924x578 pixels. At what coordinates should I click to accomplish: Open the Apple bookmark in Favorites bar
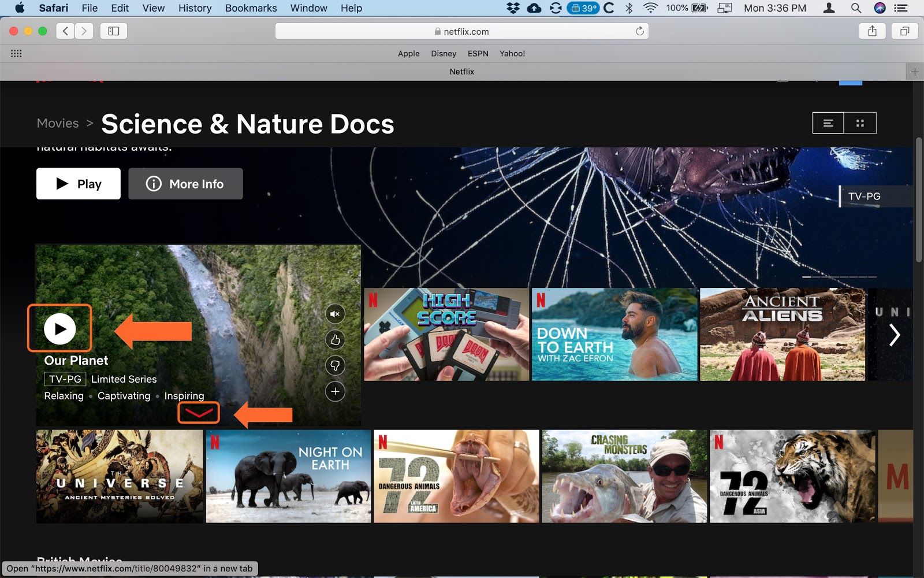click(409, 53)
